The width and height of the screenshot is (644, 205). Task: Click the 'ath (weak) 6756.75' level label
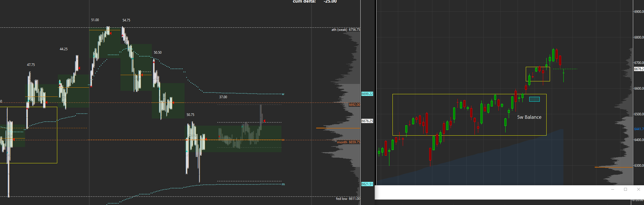pos(345,30)
